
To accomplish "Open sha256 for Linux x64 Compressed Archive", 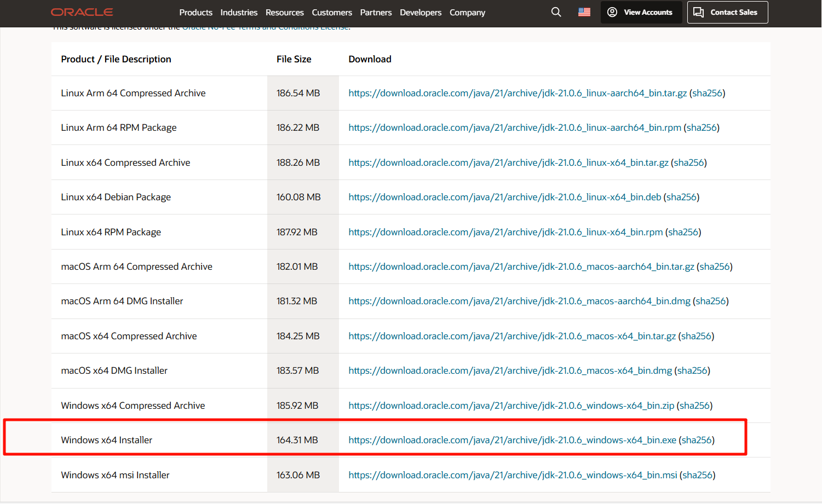I will point(689,163).
